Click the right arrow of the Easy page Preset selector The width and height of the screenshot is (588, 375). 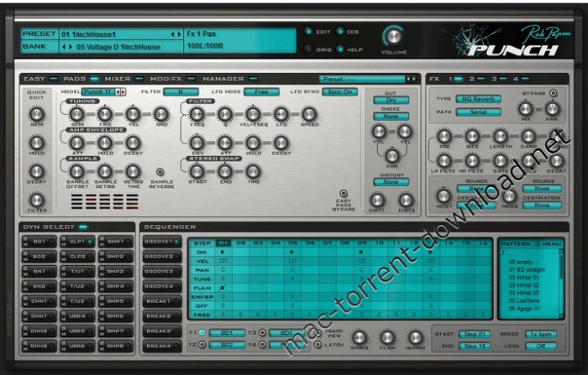point(413,79)
